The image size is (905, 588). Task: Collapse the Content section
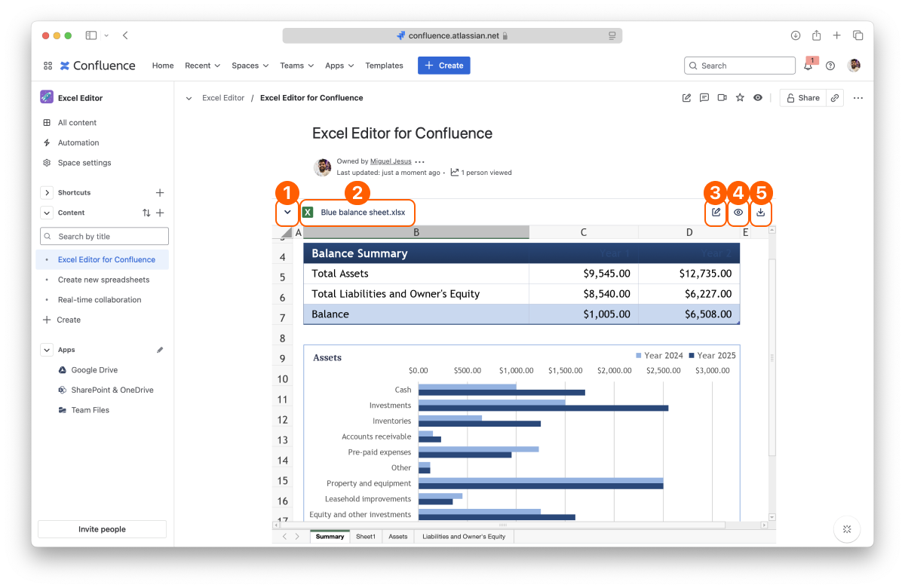point(47,213)
